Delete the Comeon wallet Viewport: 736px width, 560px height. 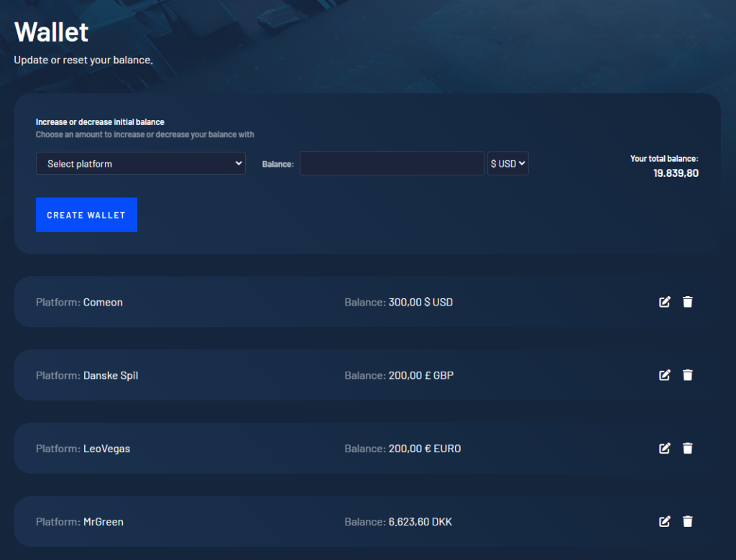pyautogui.click(x=688, y=302)
